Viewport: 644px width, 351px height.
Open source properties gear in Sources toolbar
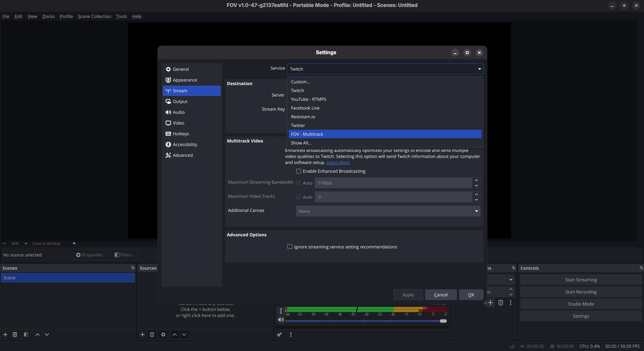pos(163,334)
